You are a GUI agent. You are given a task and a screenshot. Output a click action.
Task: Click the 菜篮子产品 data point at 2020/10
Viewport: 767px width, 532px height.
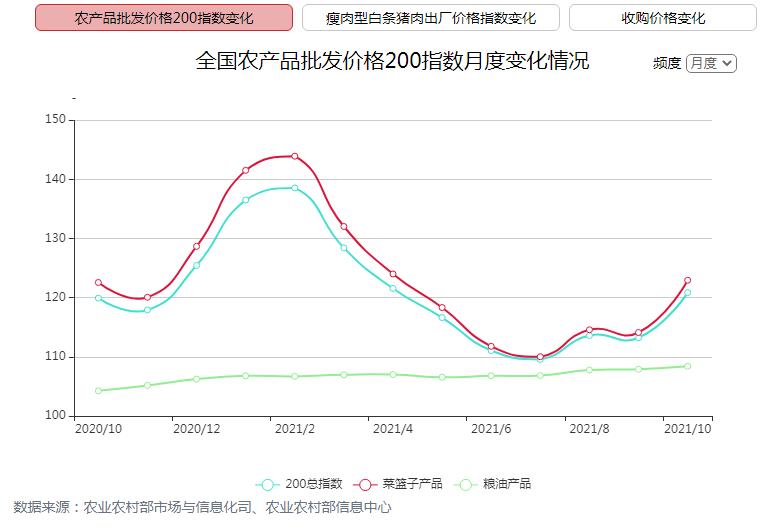(98, 283)
